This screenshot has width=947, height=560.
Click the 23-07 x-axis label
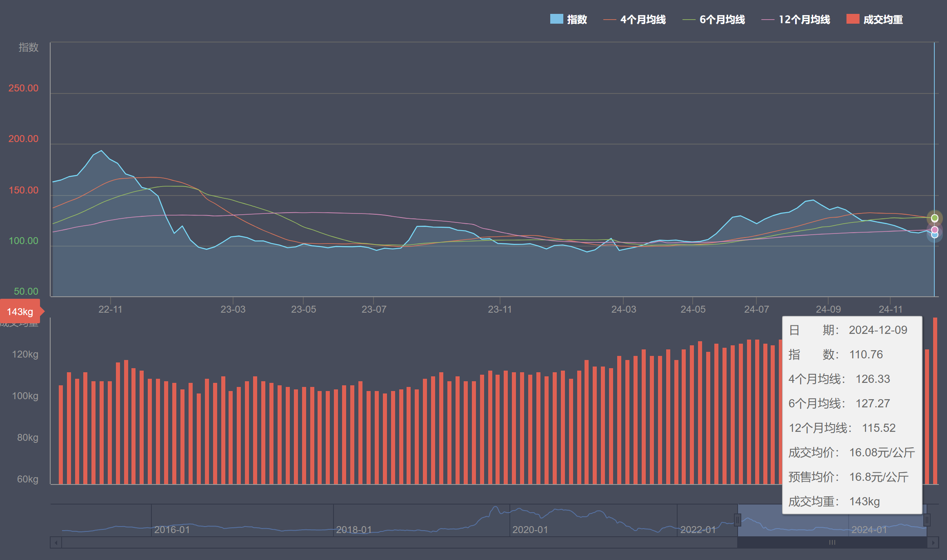[x=373, y=309]
